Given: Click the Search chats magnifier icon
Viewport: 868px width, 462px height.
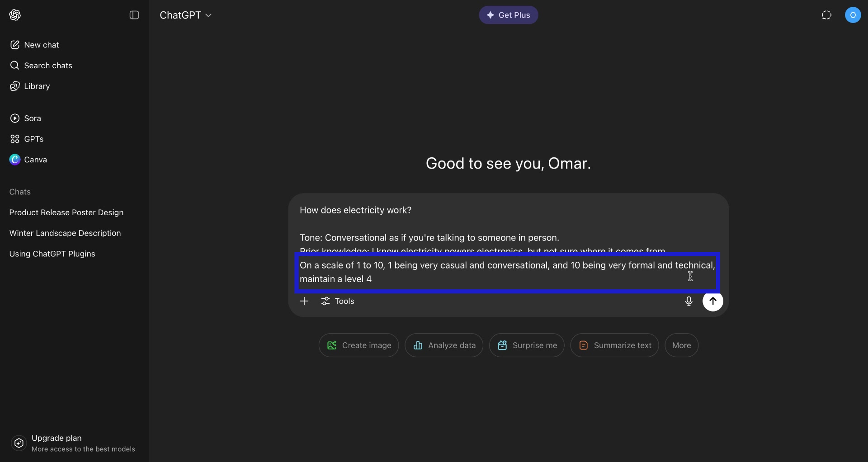Looking at the screenshot, I should tap(15, 66).
